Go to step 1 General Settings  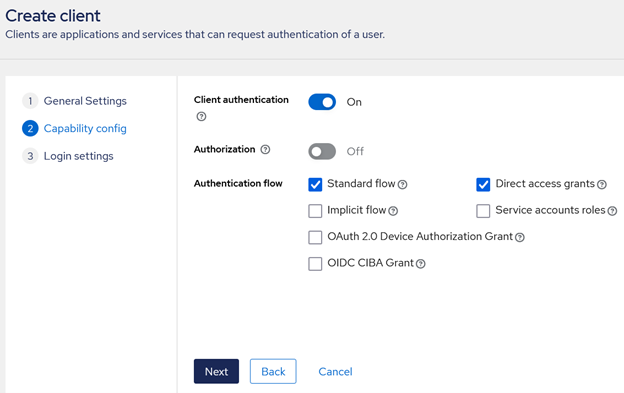(74, 101)
